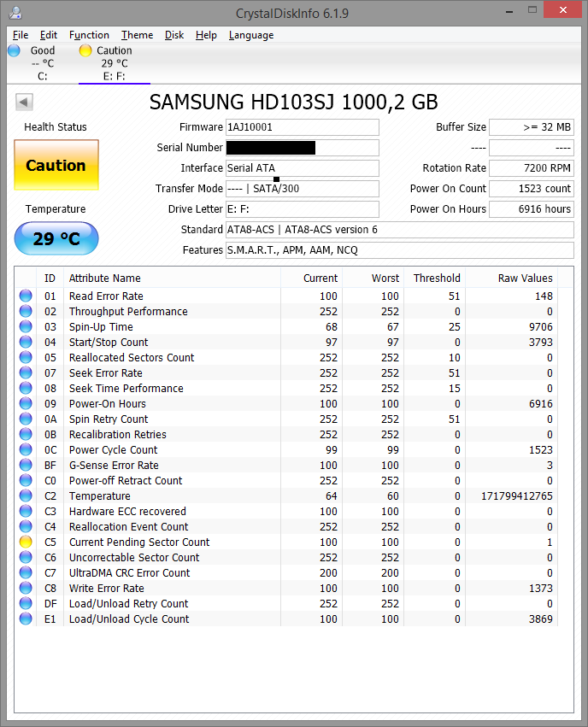The width and height of the screenshot is (588, 727).
Task: Open the Theme menu
Action: click(138, 35)
